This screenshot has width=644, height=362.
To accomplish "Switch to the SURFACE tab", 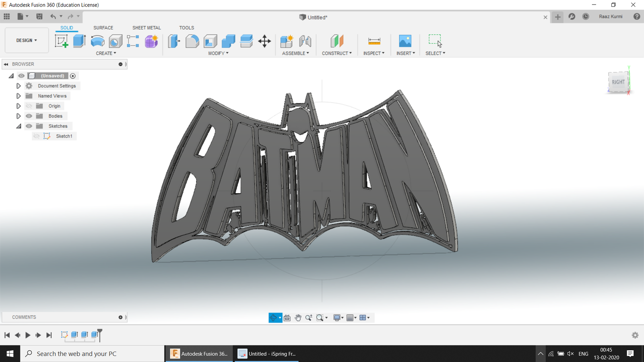I will click(103, 28).
